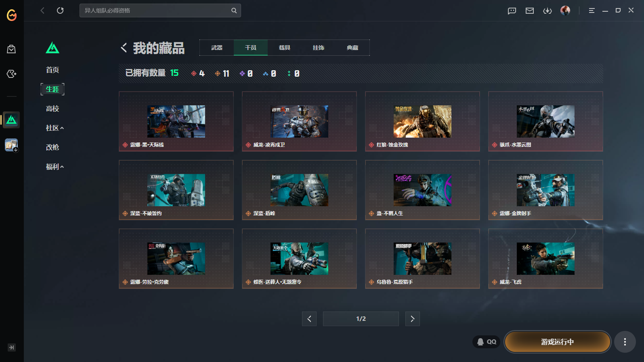
Task: Open the three-dot more options button
Action: point(625,342)
